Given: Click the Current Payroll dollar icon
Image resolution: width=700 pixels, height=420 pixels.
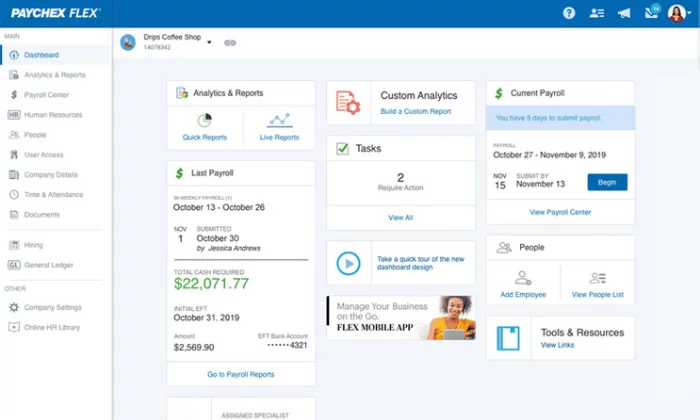Looking at the screenshot, I should pyautogui.click(x=499, y=93).
